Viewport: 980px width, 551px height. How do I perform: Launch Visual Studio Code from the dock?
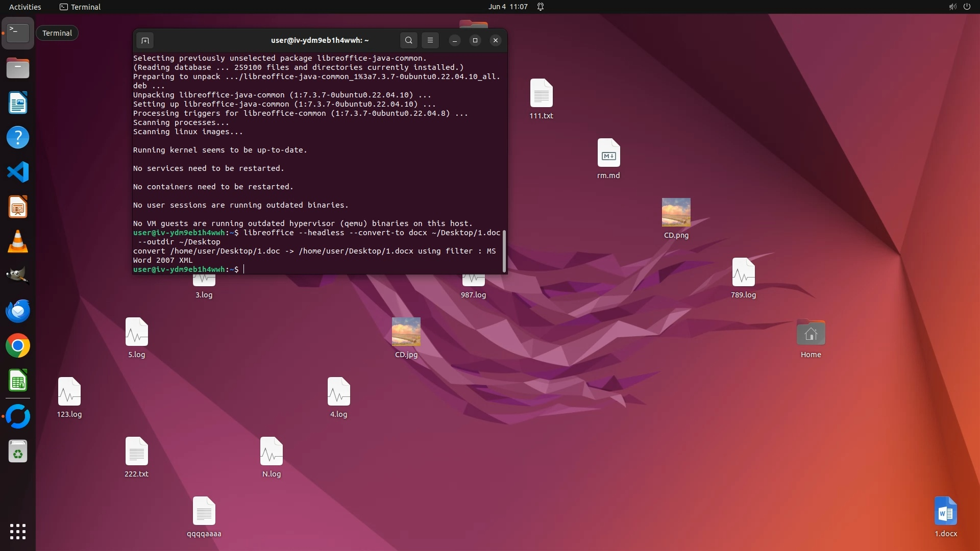(x=18, y=172)
